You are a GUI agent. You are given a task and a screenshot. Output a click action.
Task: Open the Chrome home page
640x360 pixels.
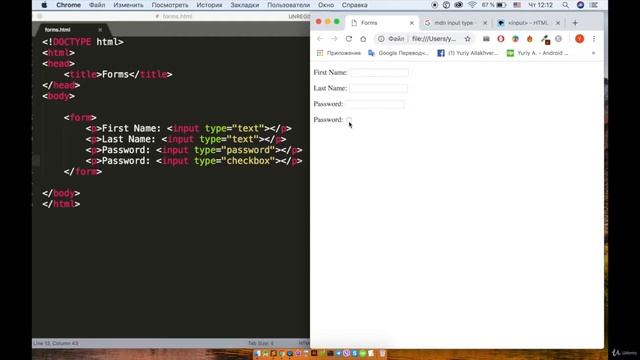click(363, 39)
